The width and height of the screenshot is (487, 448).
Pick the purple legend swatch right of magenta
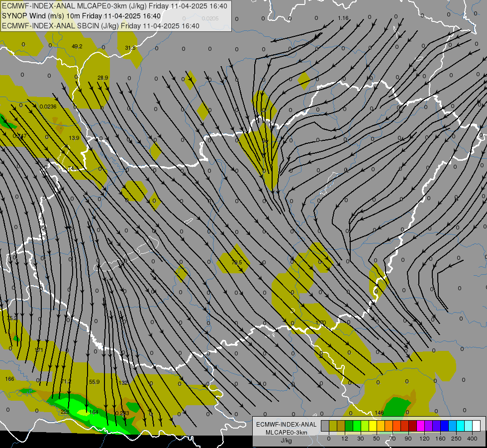429,426
